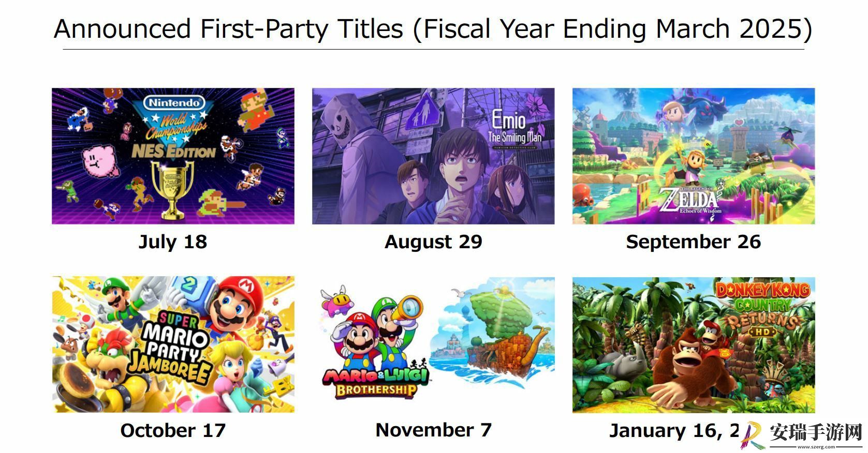Click the Mario & Luigi Brothership logo
This screenshot has height=453, width=868.
click(376, 382)
